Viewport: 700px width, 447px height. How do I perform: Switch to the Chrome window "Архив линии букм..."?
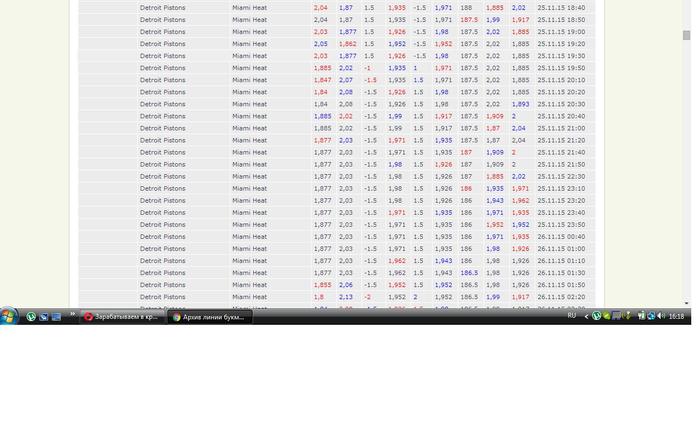tap(210, 317)
